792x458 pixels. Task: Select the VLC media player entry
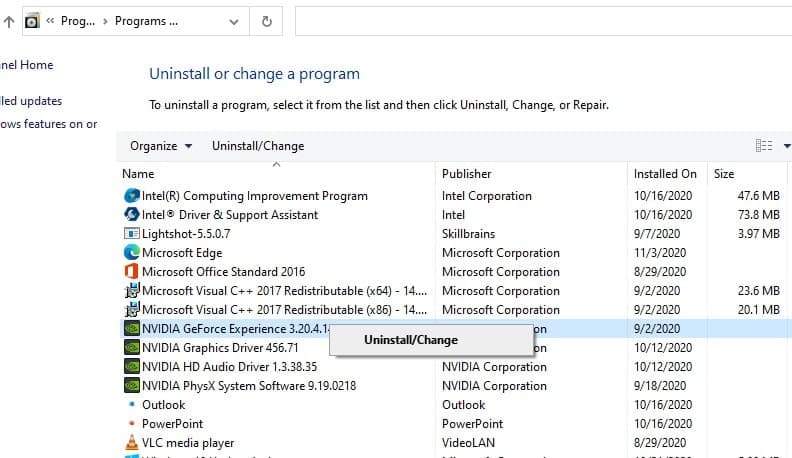click(x=188, y=443)
